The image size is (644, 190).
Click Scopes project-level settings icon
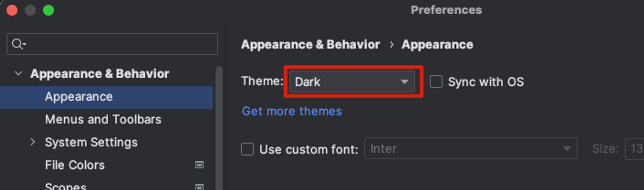point(199,187)
